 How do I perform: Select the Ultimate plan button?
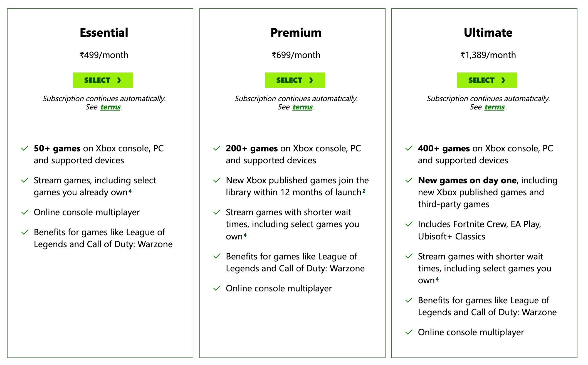pyautogui.click(x=487, y=80)
